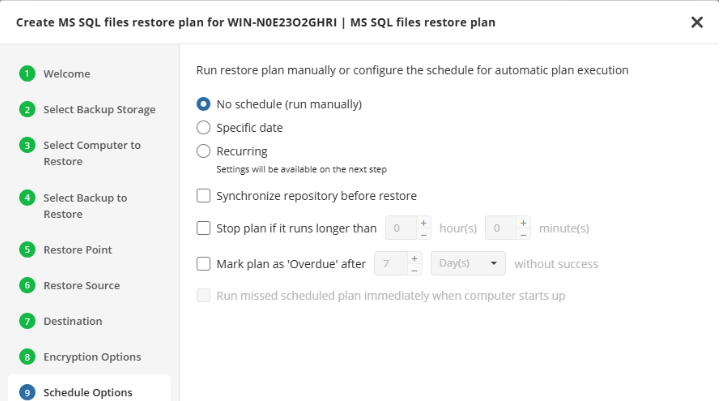Close the restore plan dialog

click(697, 22)
